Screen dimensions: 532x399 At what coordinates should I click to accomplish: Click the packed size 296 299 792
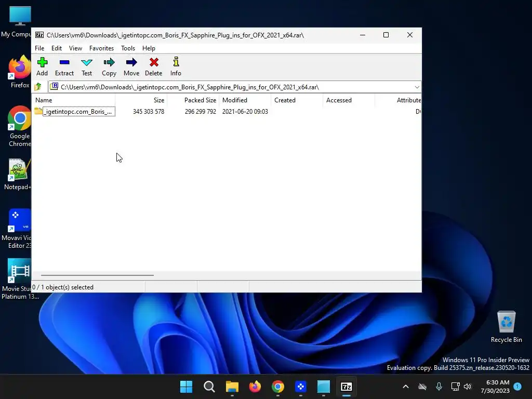200,112
